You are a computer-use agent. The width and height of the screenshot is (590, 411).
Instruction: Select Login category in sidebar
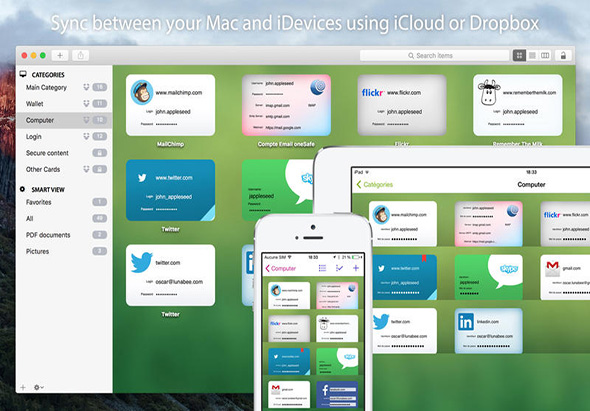(x=64, y=136)
